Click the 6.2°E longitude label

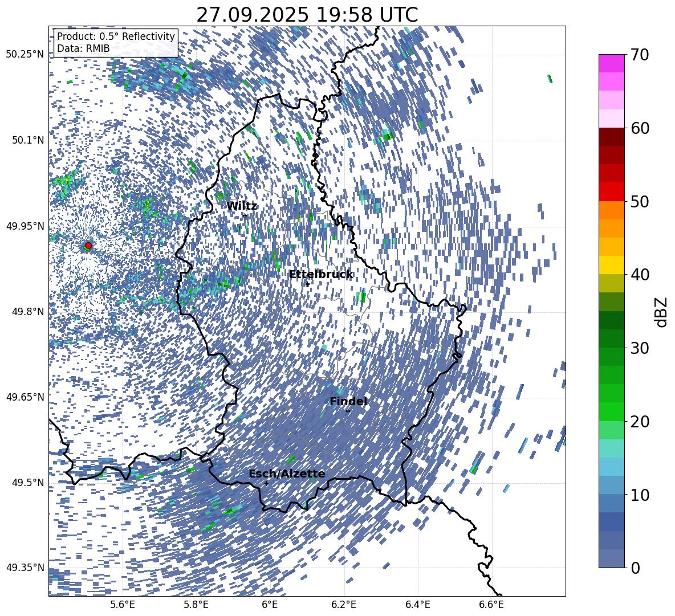tap(344, 605)
